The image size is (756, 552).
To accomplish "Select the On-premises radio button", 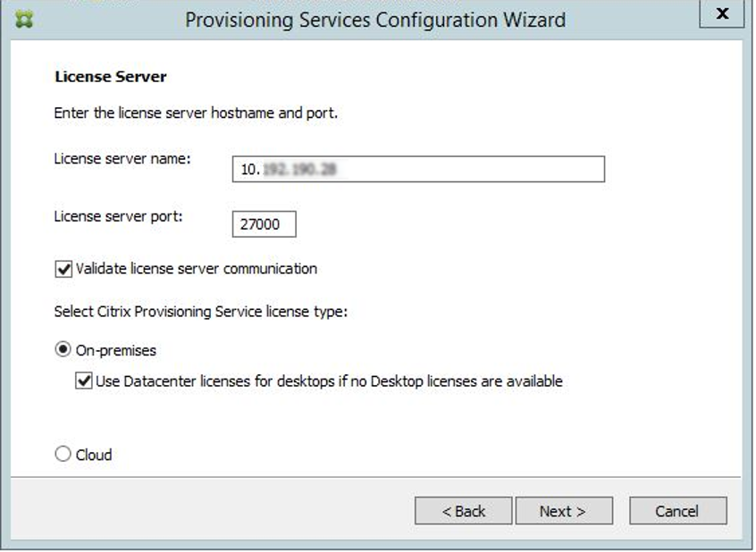I will pos(63,350).
